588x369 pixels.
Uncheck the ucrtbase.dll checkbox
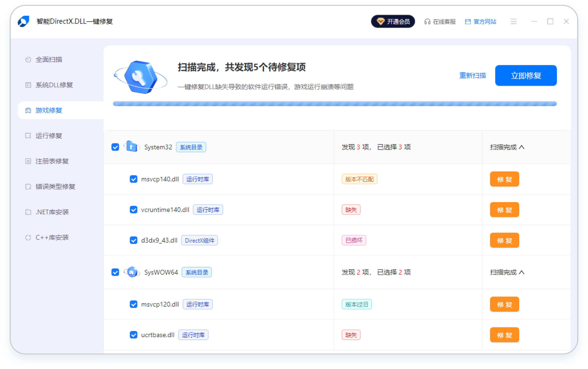click(133, 335)
